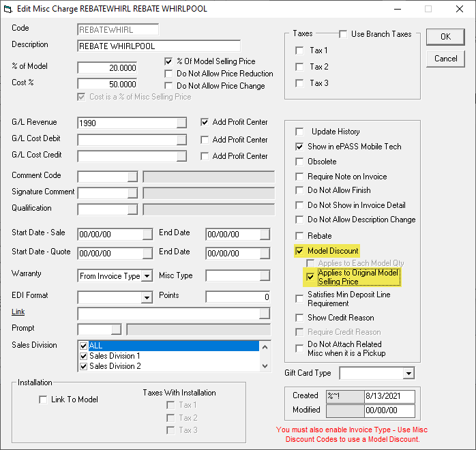Enable Update History checkbox

[299, 132]
